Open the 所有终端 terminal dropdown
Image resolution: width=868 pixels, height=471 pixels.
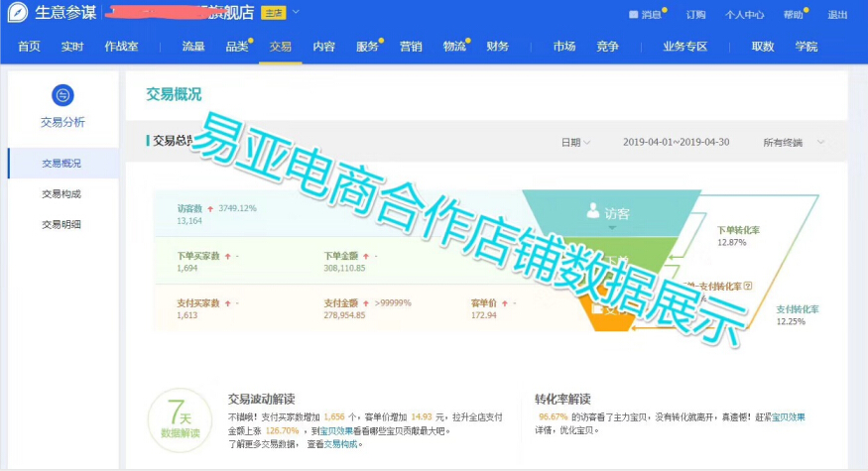tap(793, 142)
